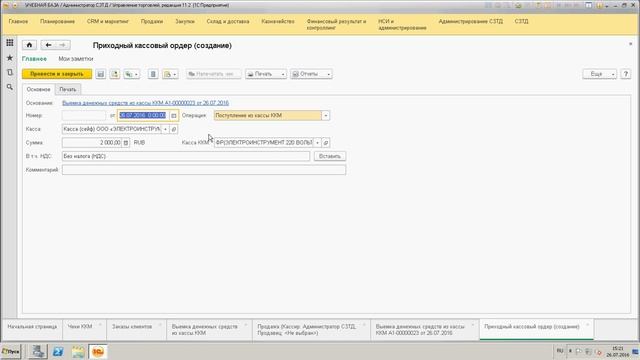Close the form with the x icon
Screen dimensions: 640x360
(630, 44)
